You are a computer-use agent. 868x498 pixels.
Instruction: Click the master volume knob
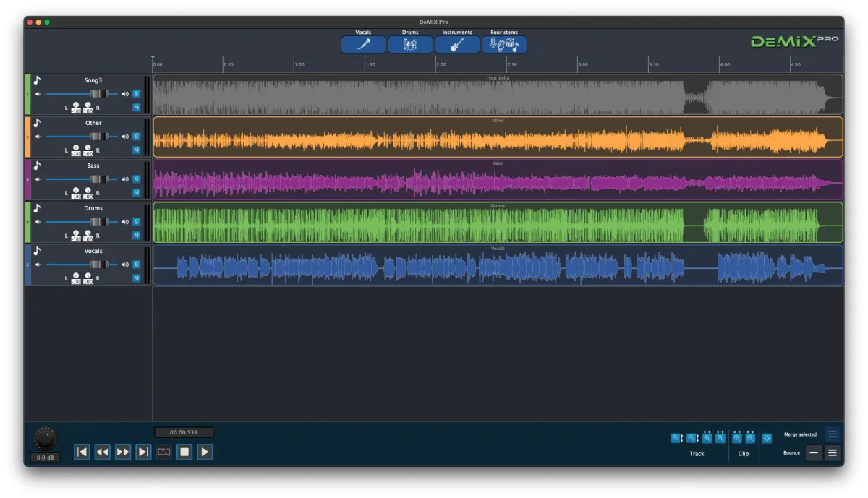pyautogui.click(x=45, y=438)
